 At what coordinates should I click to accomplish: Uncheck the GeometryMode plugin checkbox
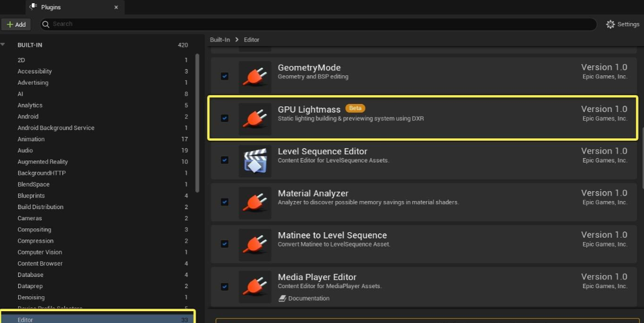pos(225,77)
